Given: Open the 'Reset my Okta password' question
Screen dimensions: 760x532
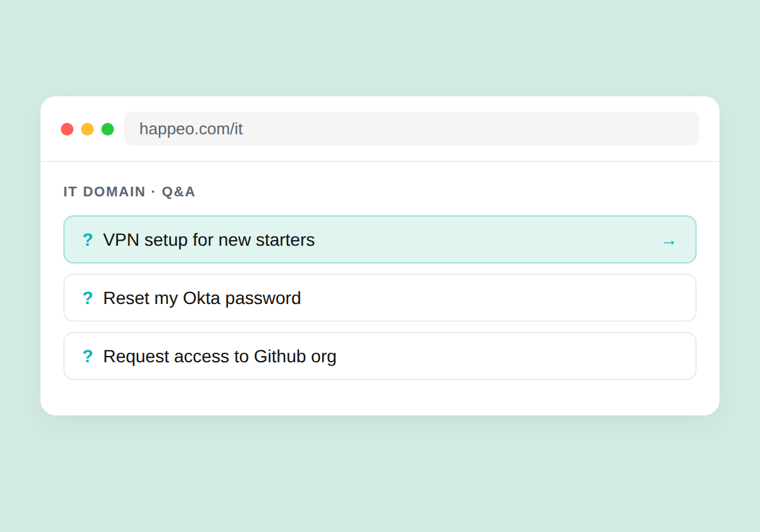Looking at the screenshot, I should pos(380,298).
